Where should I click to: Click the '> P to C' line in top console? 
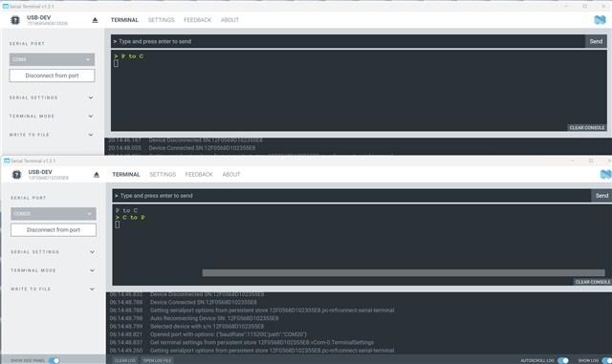[x=128, y=56]
